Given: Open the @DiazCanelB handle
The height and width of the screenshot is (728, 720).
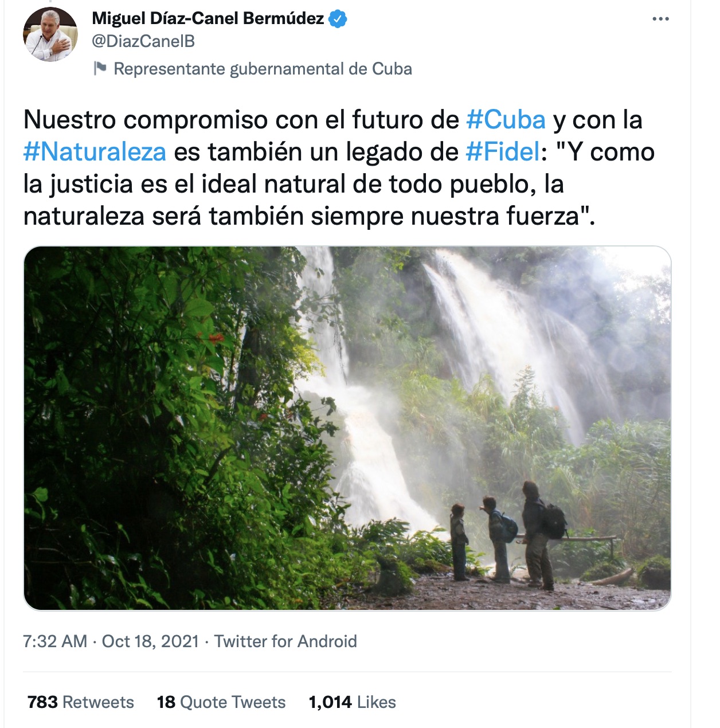Looking at the screenshot, I should coord(143,41).
